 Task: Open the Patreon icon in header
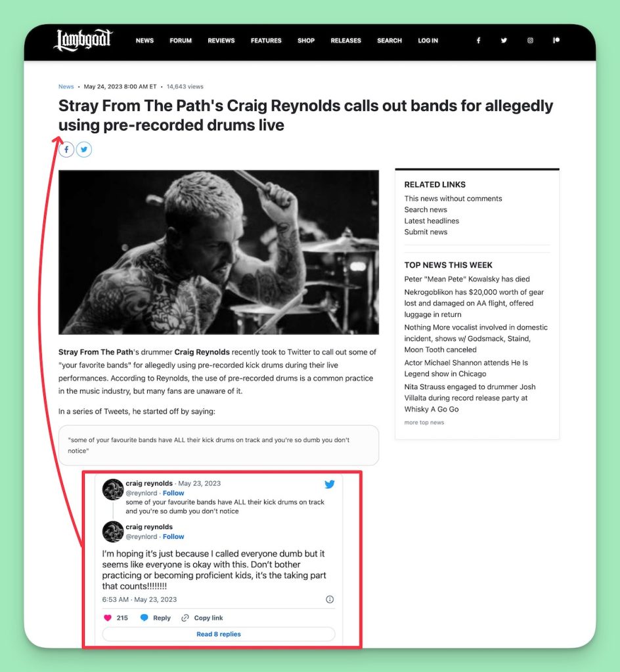pyautogui.click(x=556, y=40)
